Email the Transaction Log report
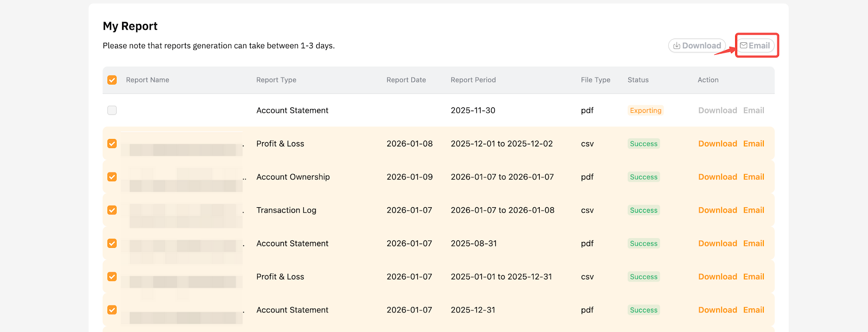The height and width of the screenshot is (332, 868). (x=754, y=210)
